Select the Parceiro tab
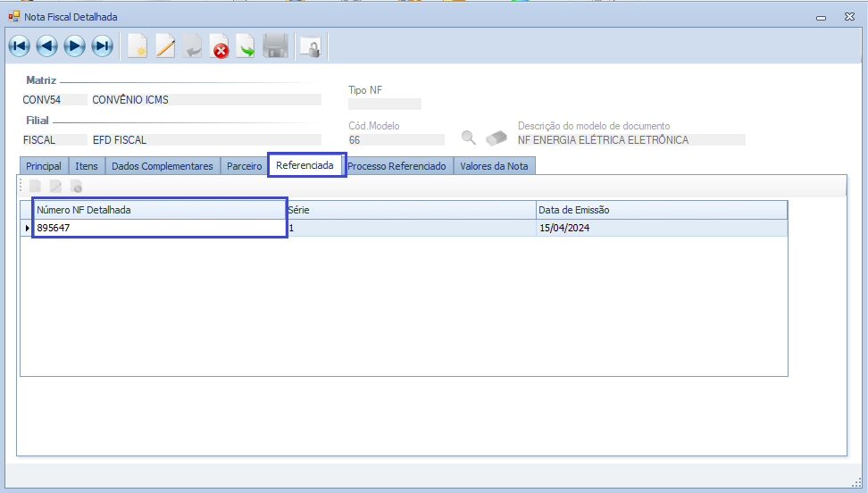This screenshot has height=493, width=868. (244, 166)
